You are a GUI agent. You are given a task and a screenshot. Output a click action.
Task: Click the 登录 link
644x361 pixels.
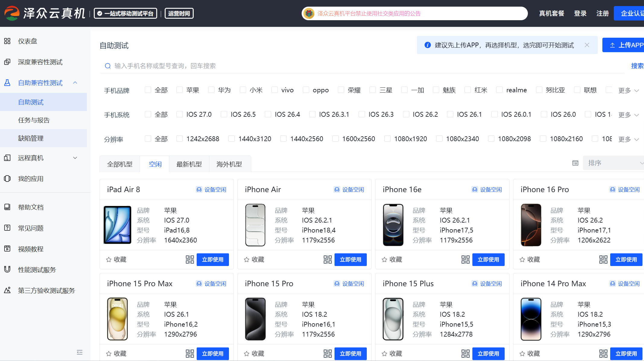coord(580,13)
